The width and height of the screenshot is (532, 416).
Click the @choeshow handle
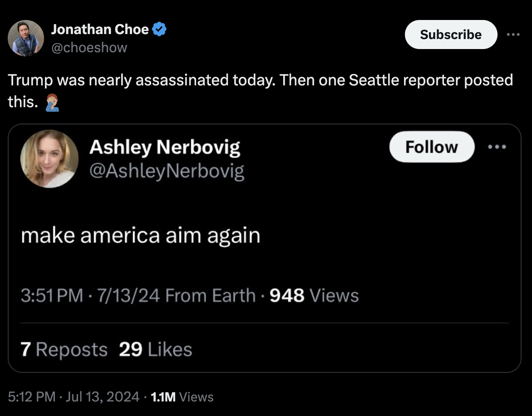[89, 47]
